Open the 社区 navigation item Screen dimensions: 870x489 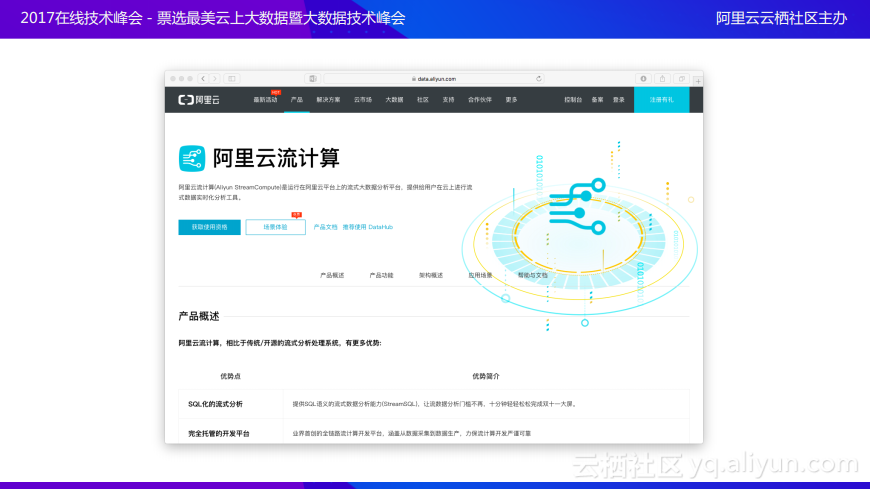point(423,100)
